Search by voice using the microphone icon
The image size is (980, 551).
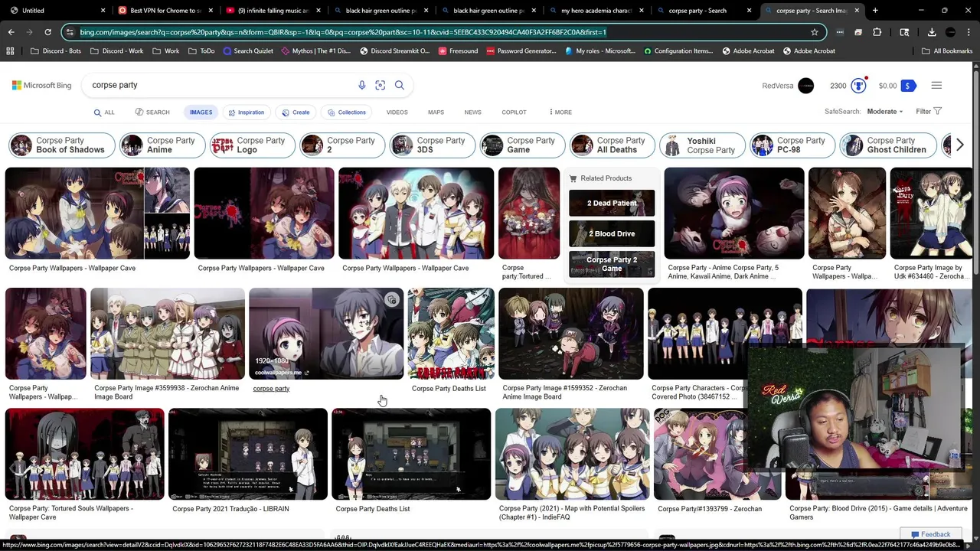[x=362, y=86]
